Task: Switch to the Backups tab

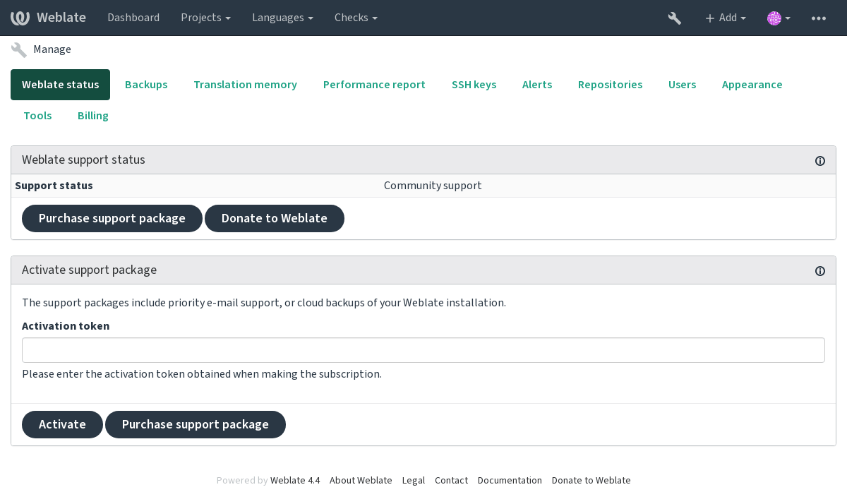Action: tap(146, 85)
